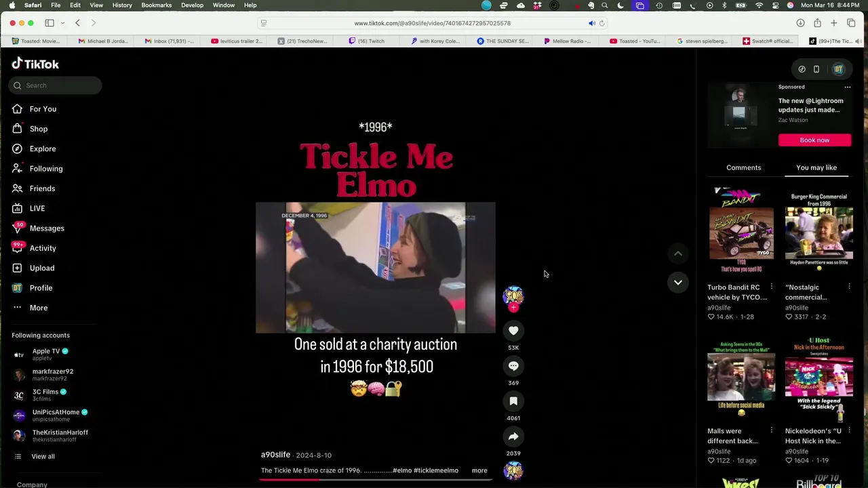The width and height of the screenshot is (868, 488).
Task: Go to the previous video arrow
Action: click(677, 253)
